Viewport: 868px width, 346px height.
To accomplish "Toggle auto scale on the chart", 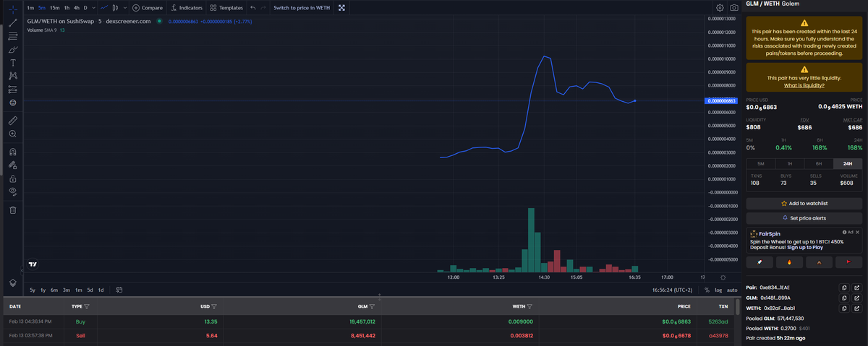I will click(732, 290).
